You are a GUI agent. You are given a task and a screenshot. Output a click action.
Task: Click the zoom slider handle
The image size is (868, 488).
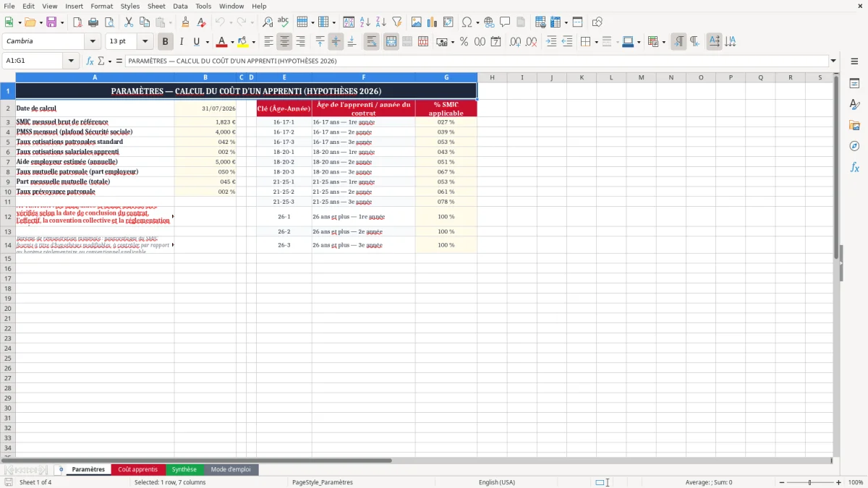coord(809,482)
